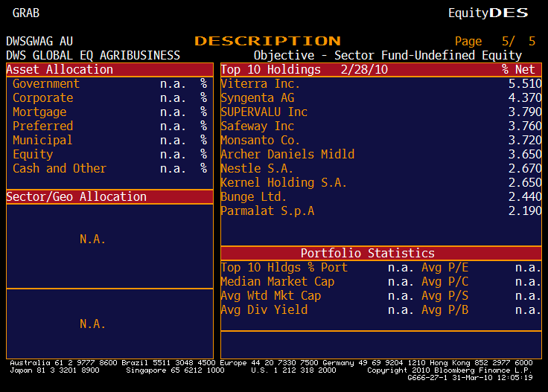Click the Sector/Geo Allocation header
This screenshot has height=392, width=548.
109,196
